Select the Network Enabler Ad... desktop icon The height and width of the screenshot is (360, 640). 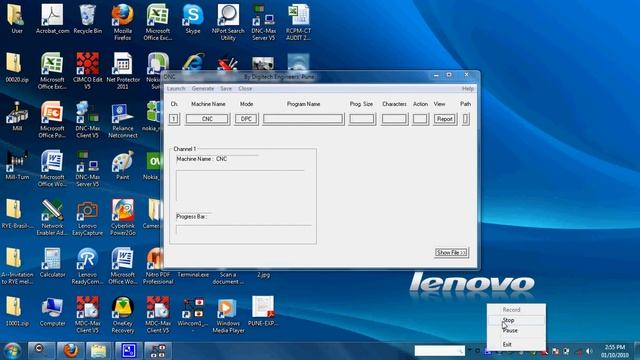[52, 217]
